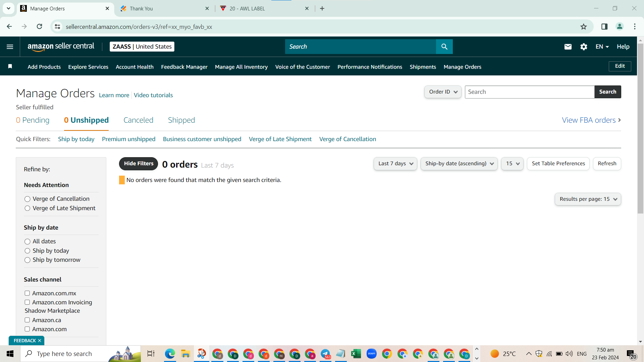This screenshot has width=644, height=362.
Task: Click the Hide Filters button
Action: tap(139, 164)
